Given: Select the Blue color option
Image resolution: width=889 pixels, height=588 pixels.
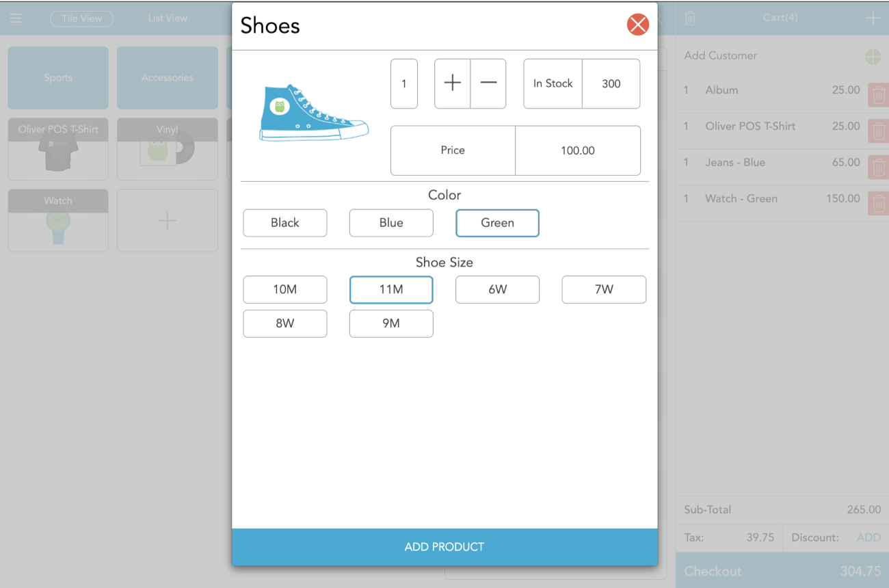Looking at the screenshot, I should [x=391, y=223].
